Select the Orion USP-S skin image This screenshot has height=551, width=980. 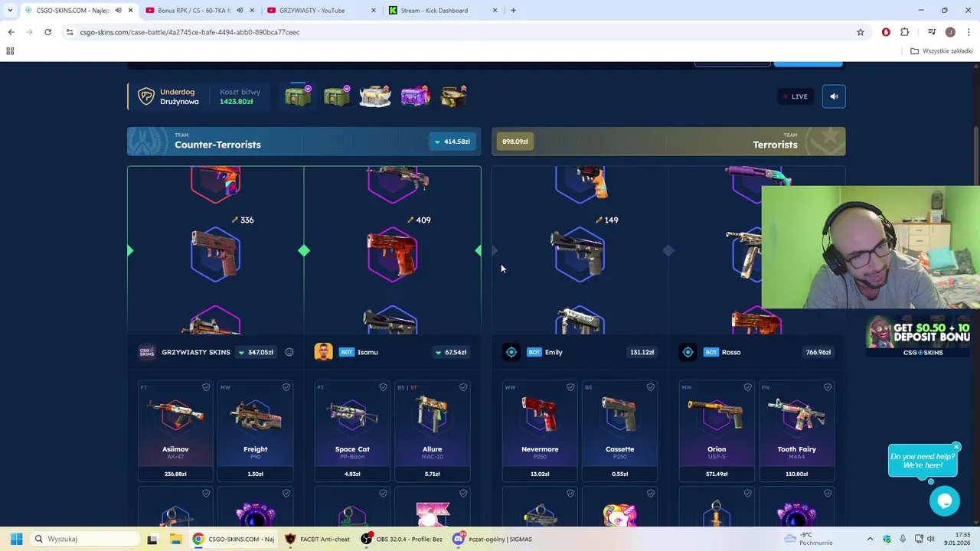(717, 416)
